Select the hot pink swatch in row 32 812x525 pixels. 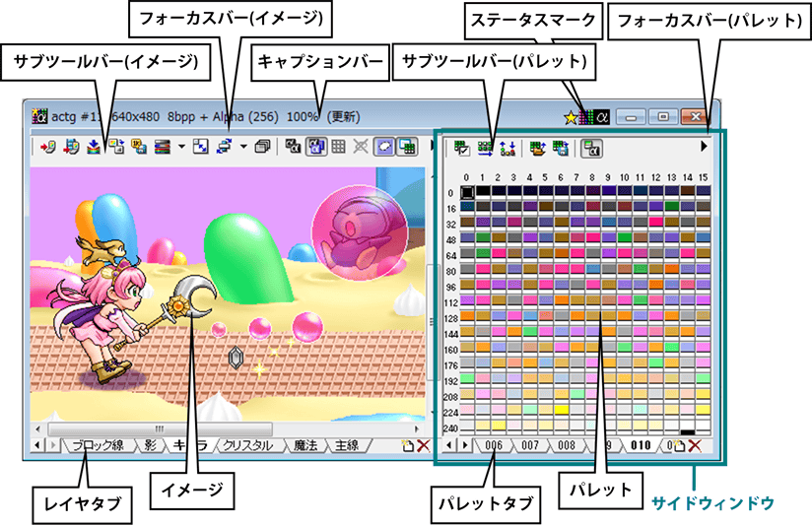[656, 223]
